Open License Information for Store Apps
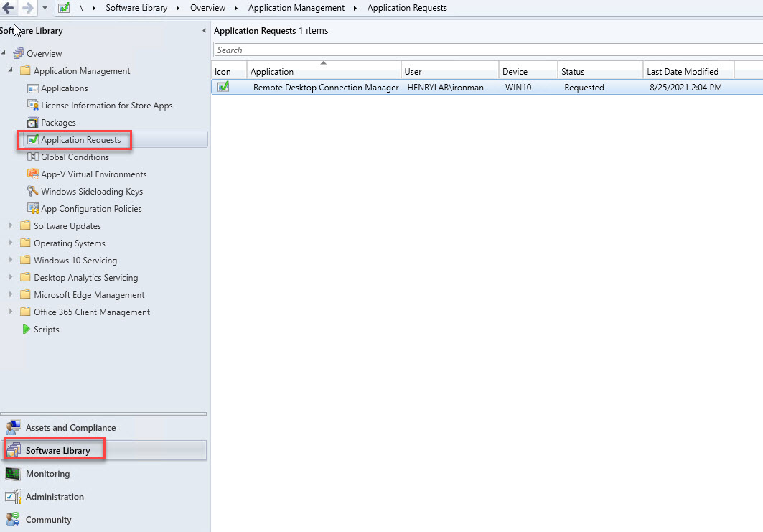Screen dimensions: 763x532 (106, 106)
